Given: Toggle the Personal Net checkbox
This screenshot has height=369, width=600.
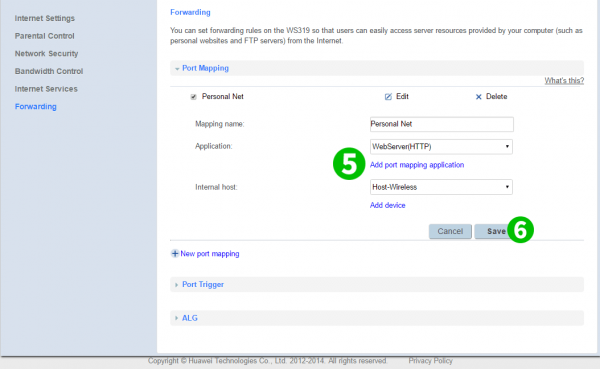Looking at the screenshot, I should (194, 97).
